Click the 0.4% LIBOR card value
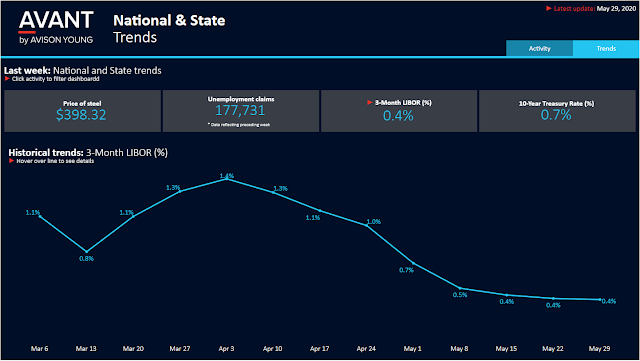Screen dimensions: 640x361 pos(398,116)
